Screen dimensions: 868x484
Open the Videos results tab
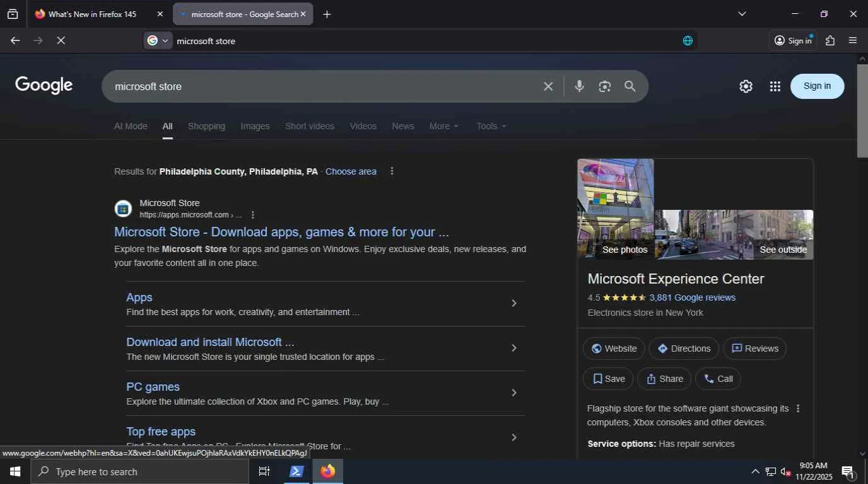coord(363,126)
